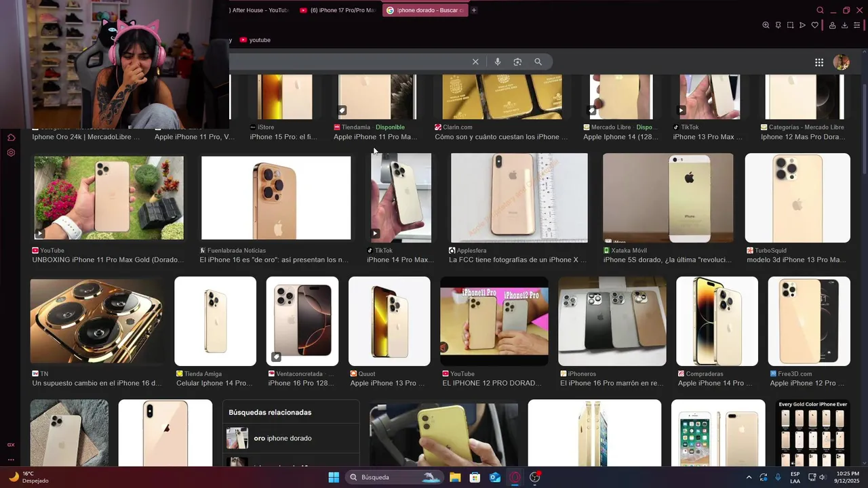Open iPhoneros iPhone 16 Pro marrón image
This screenshot has width=868, height=488.
pyautogui.click(x=612, y=321)
